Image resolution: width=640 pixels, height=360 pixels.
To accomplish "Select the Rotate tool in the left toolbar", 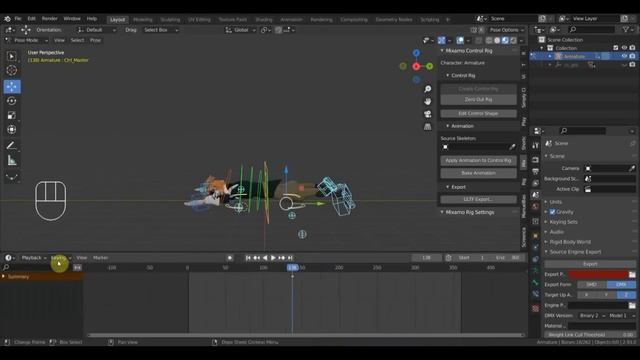I will [x=11, y=101].
